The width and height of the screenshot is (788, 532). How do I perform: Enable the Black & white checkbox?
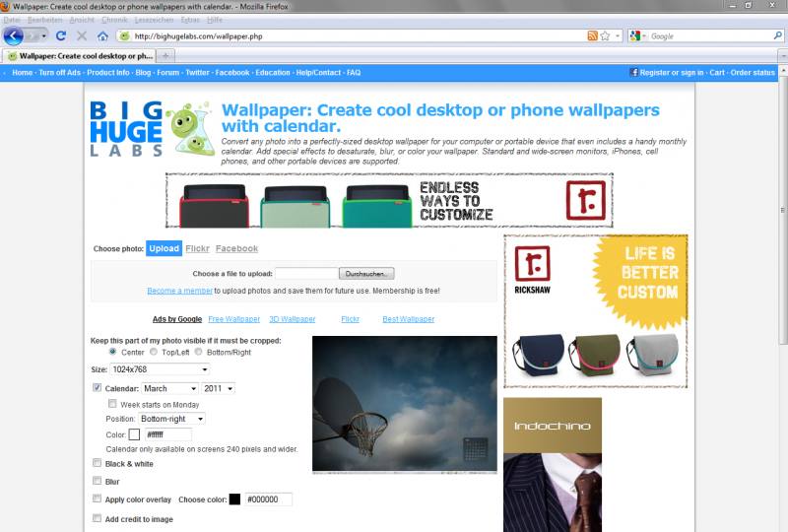pos(97,463)
